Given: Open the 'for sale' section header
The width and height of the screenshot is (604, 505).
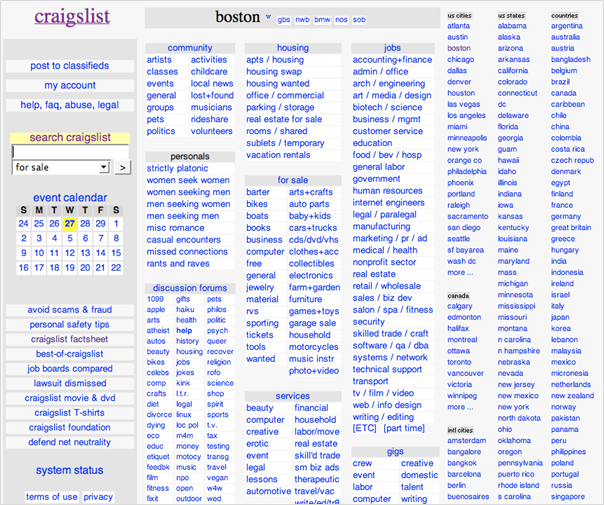Looking at the screenshot, I should click(x=293, y=180).
